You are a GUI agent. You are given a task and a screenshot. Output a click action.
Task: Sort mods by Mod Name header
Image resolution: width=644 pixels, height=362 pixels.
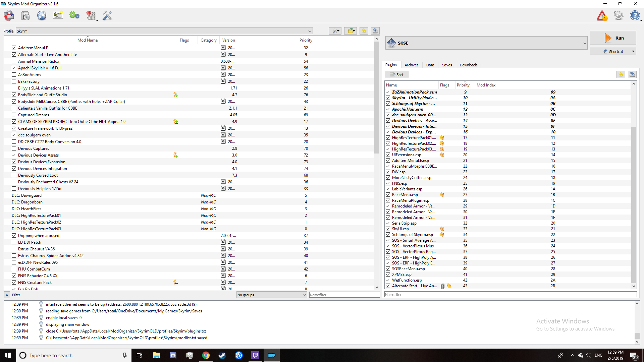(x=88, y=40)
